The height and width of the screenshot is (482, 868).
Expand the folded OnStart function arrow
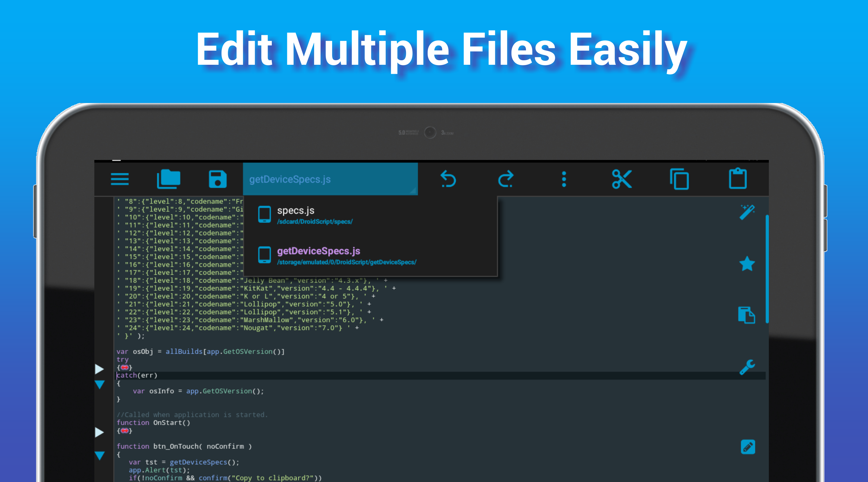[99, 432]
